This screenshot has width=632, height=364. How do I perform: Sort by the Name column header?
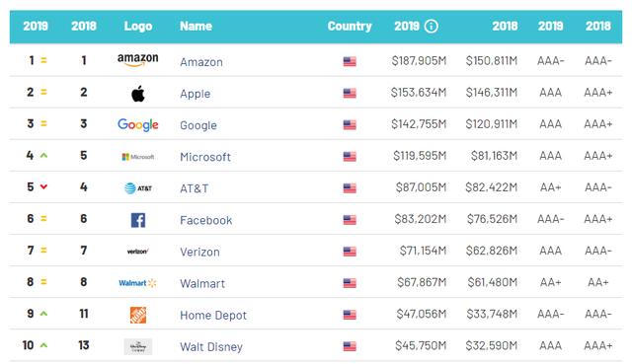tap(196, 27)
